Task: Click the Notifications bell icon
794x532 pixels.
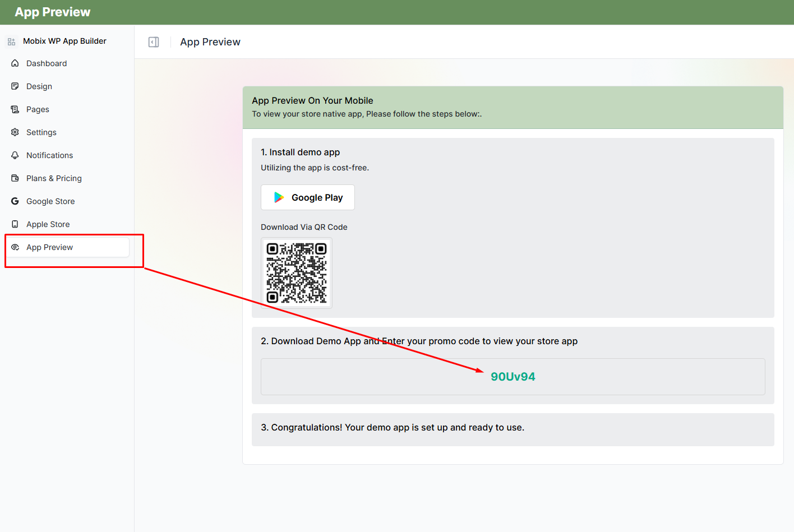Action: pyautogui.click(x=15, y=155)
